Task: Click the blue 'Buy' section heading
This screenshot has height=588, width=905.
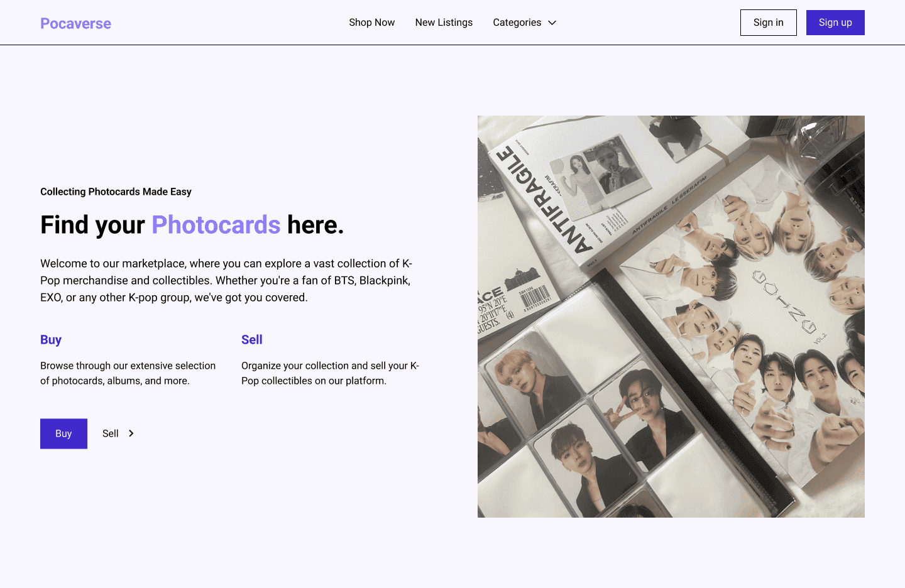Action: point(51,340)
